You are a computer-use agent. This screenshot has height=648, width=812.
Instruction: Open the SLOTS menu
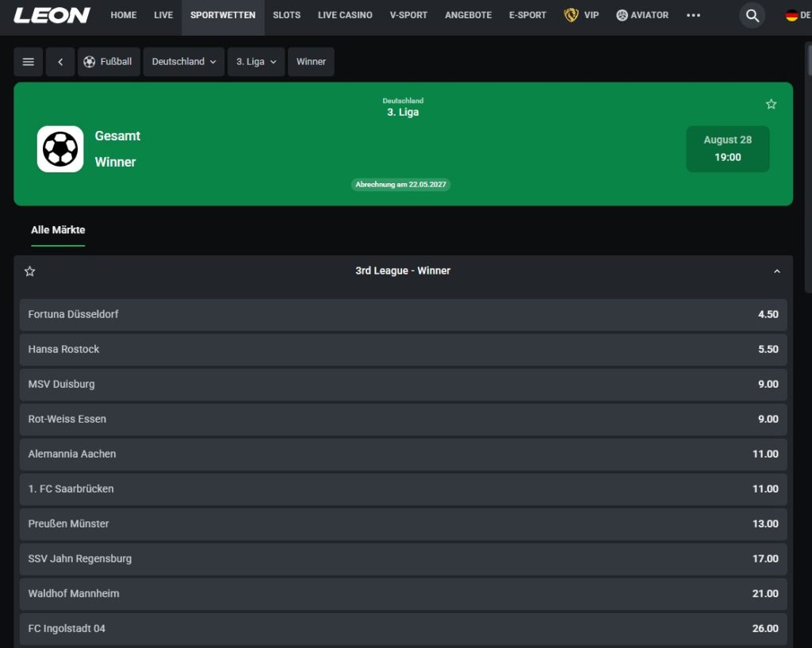click(286, 16)
